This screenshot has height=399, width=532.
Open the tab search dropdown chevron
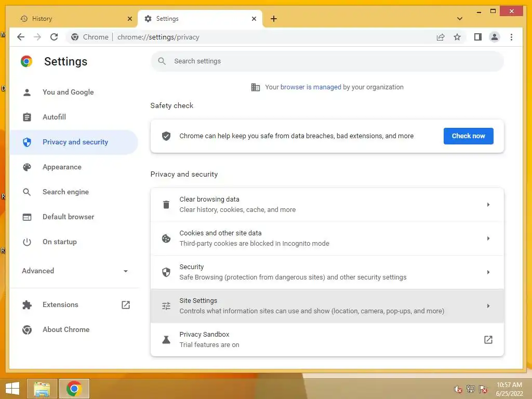(459, 19)
